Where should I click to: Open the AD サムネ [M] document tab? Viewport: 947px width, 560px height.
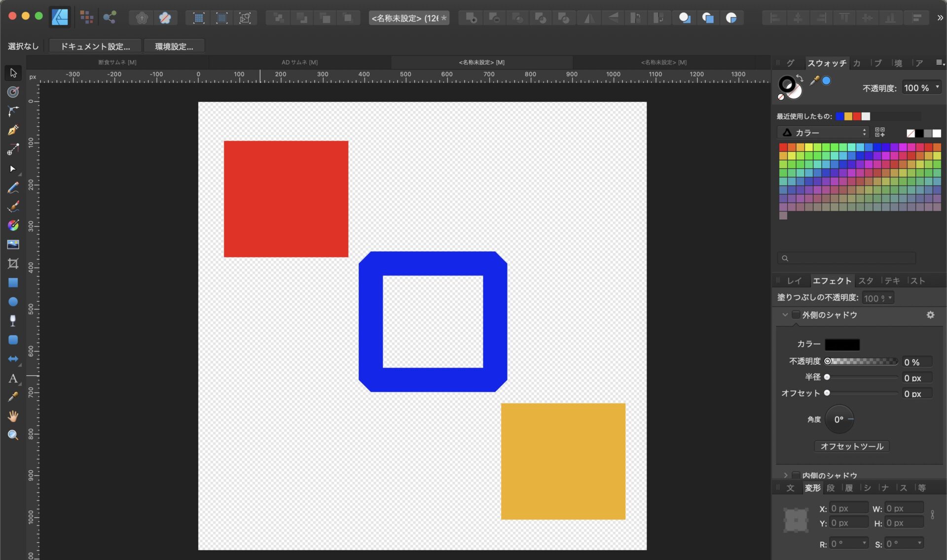point(299,62)
